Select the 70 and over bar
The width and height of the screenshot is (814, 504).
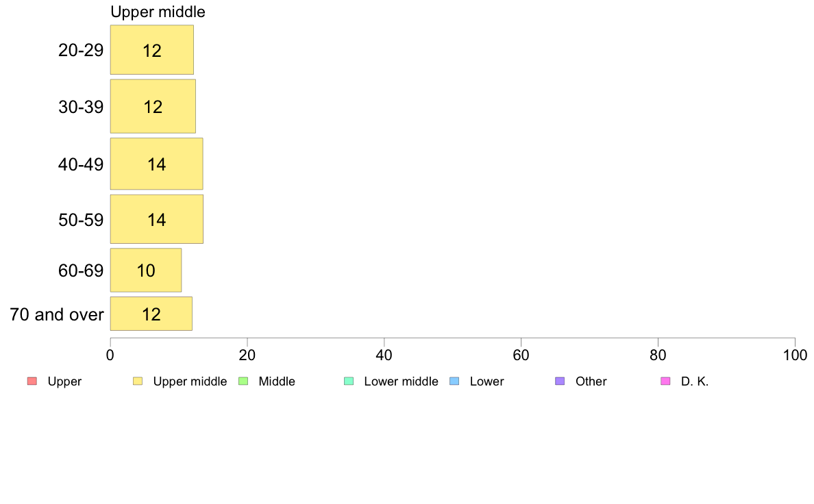pos(151,314)
